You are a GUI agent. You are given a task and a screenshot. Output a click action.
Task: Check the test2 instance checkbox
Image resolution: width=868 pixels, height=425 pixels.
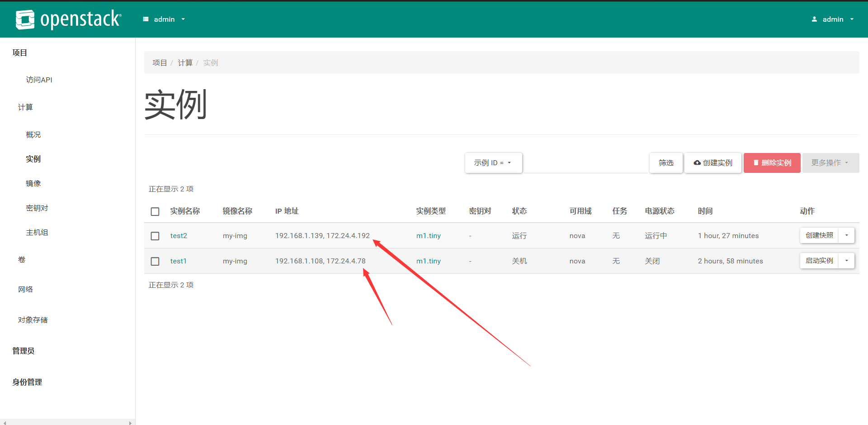click(155, 236)
